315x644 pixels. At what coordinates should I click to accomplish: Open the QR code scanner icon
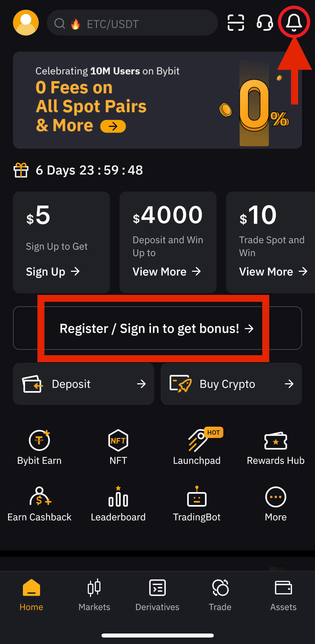(x=236, y=23)
